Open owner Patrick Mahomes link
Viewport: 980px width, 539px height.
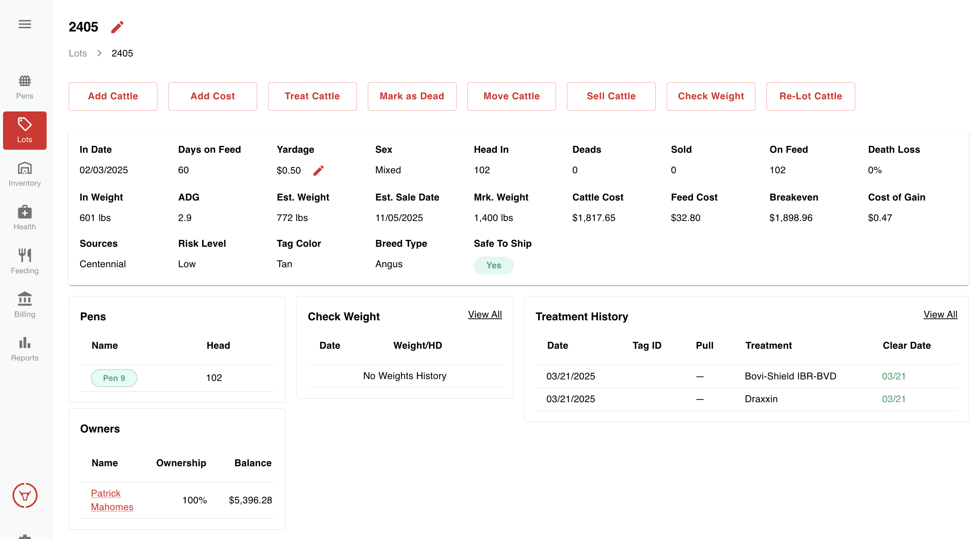(112, 500)
